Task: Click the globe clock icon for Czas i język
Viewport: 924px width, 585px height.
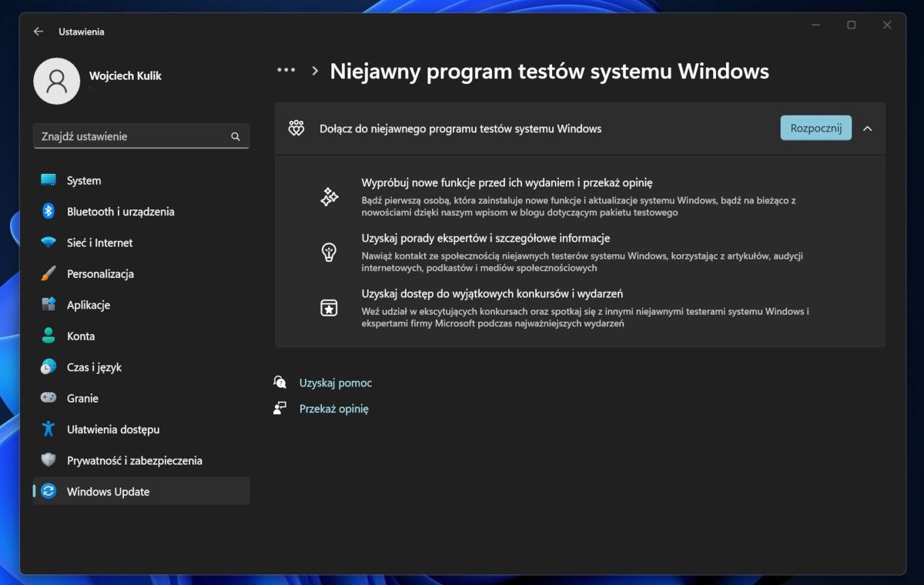Action: (49, 367)
